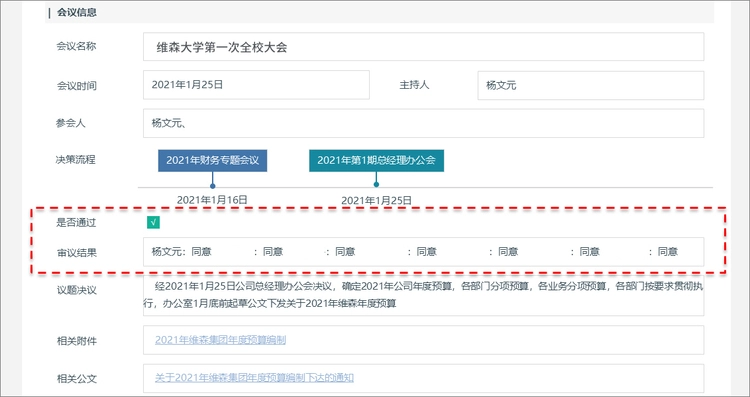Click the 相关附件 field box
750x397 pixels.
(x=423, y=340)
